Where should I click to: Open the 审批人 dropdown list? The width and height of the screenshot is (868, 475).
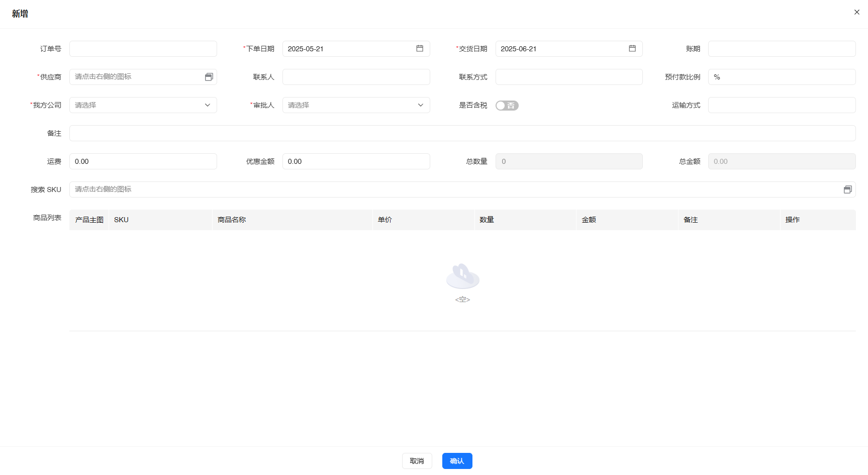356,105
